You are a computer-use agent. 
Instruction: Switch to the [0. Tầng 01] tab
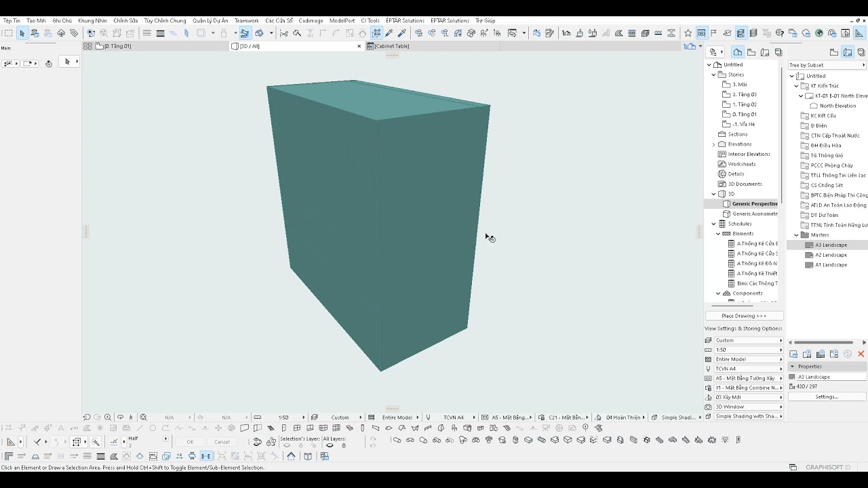pos(161,46)
